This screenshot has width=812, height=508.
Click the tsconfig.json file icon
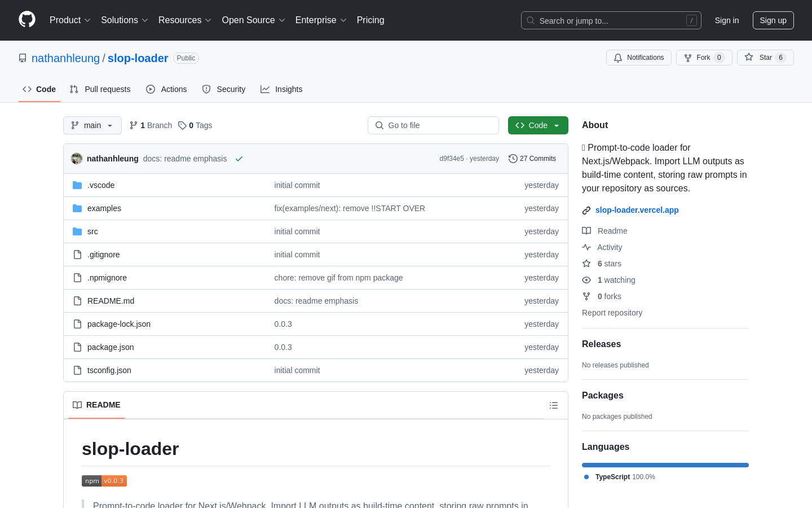[x=77, y=370]
